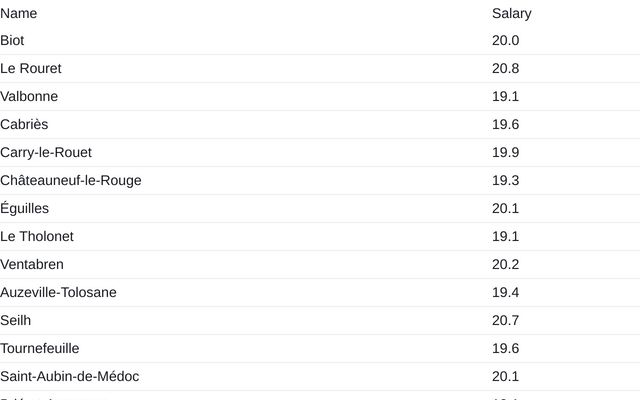Screen dimensions: 640x400
Task: Click Seilh's salary value 20.7
Action: point(505,320)
